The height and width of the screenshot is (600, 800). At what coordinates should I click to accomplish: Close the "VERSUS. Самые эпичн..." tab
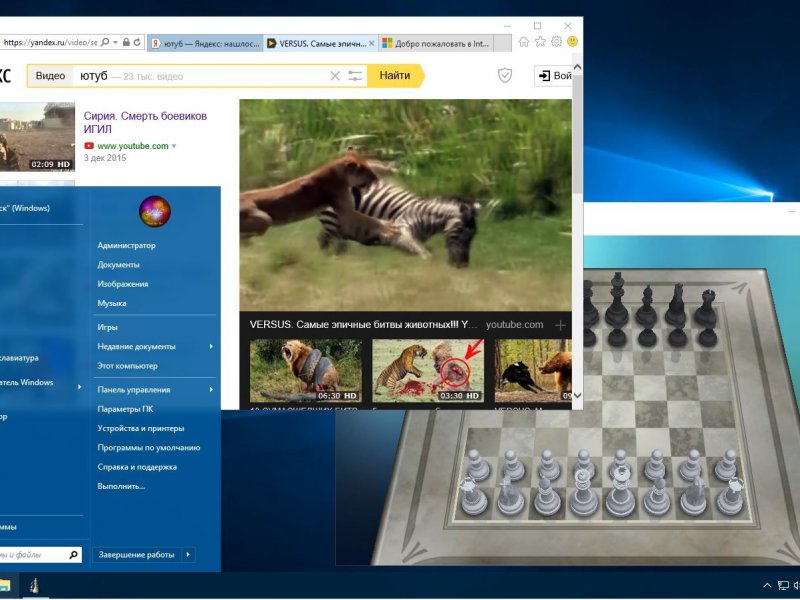coord(372,44)
